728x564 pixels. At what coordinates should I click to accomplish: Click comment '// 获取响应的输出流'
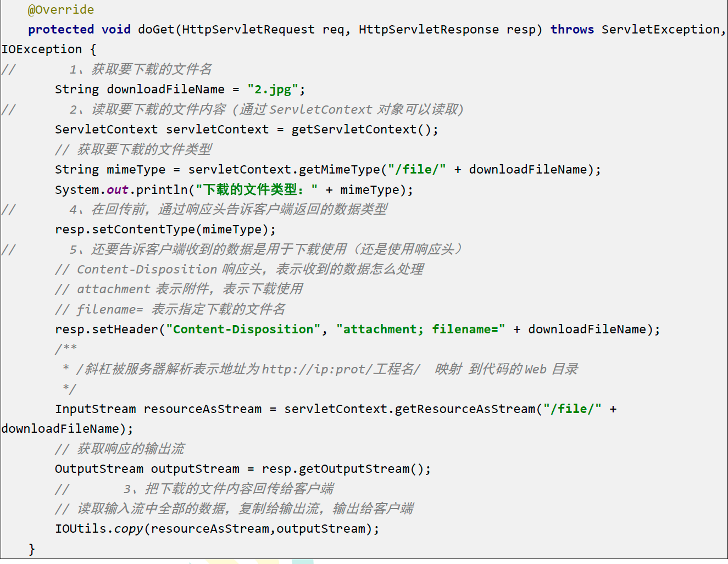click(120, 449)
